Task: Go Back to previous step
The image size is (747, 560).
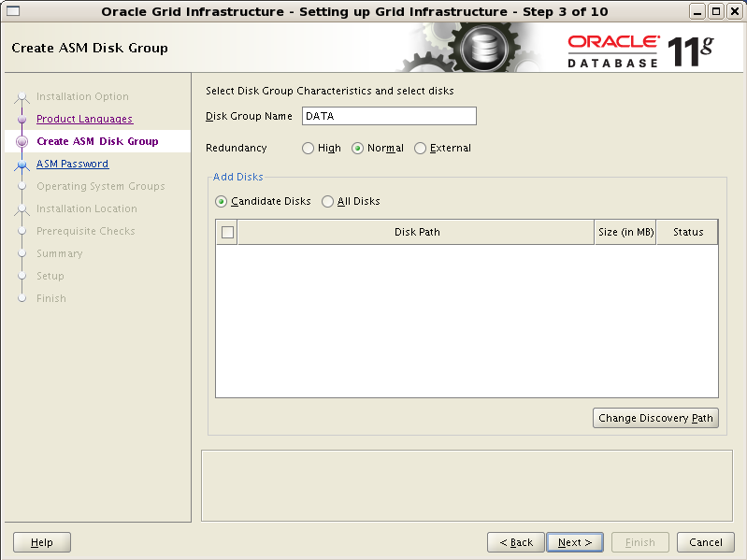Action: pyautogui.click(x=516, y=542)
